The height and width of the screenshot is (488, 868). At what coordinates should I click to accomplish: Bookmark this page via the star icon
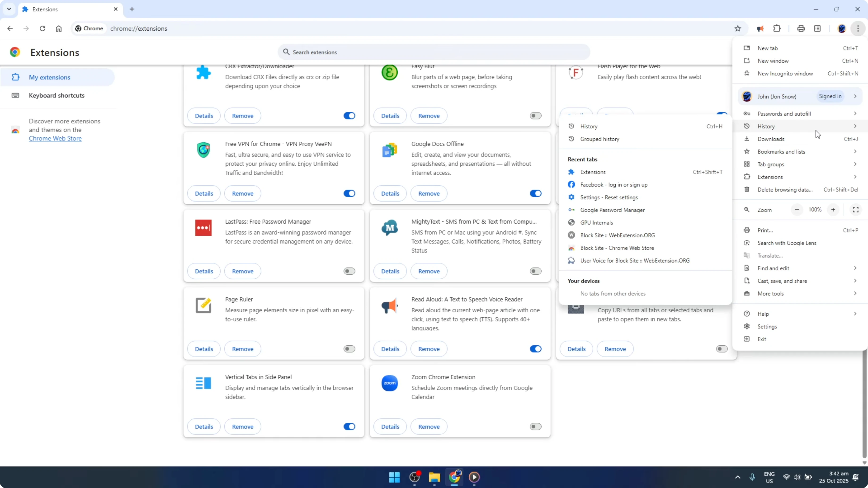(738, 28)
